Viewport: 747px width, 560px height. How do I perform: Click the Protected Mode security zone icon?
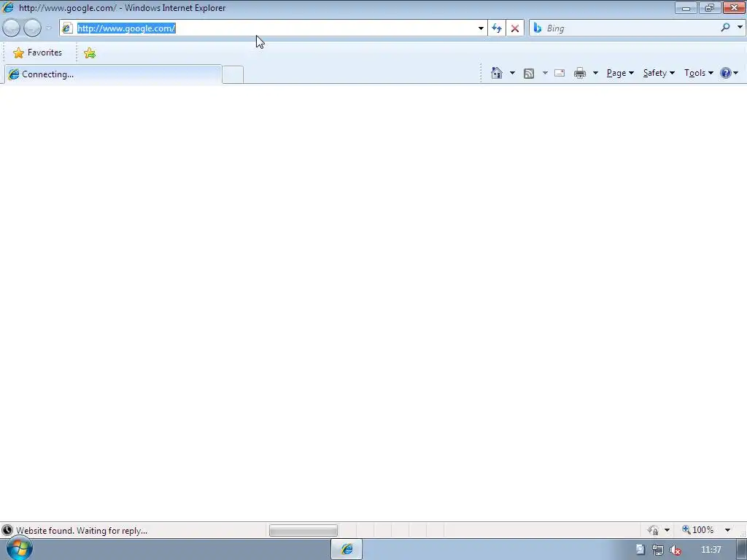[653, 530]
